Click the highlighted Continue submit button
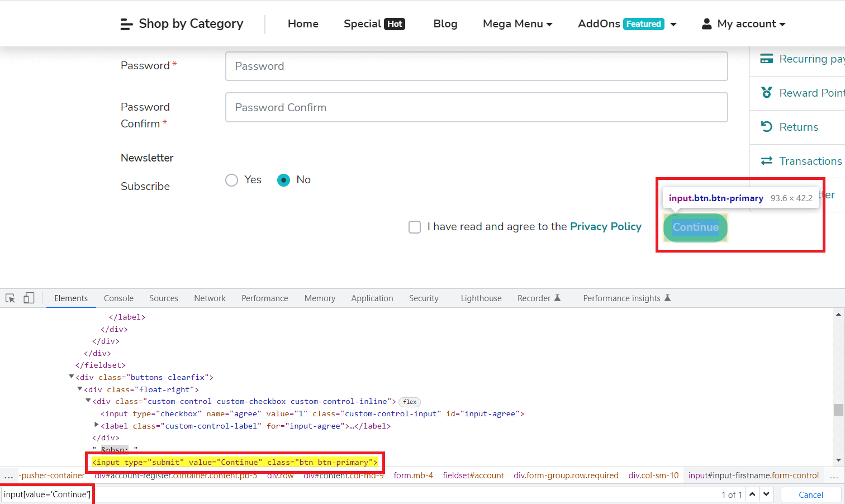The image size is (845, 504). pyautogui.click(x=695, y=227)
